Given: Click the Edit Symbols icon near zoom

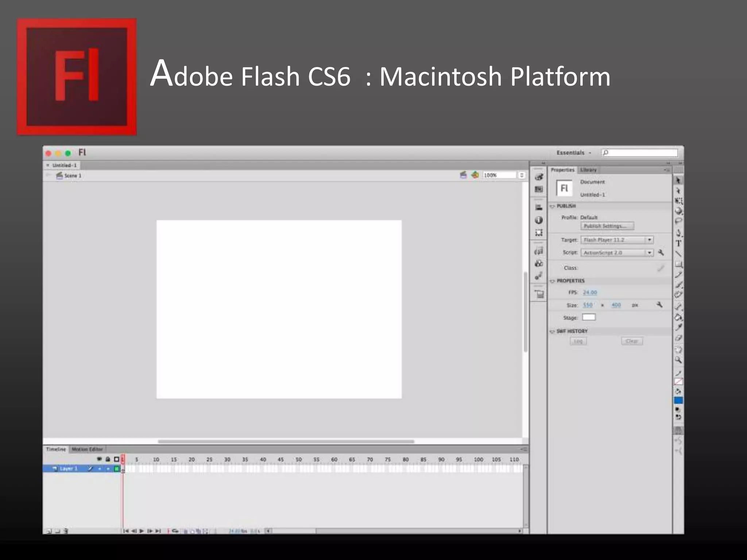Looking at the screenshot, I should coord(475,175).
